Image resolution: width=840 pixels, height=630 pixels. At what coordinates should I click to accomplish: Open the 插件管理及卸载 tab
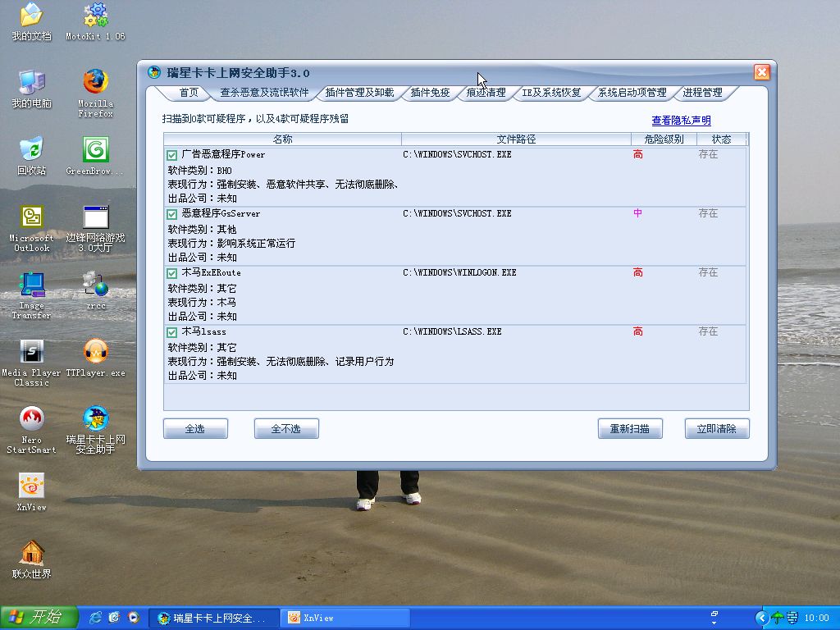[359, 93]
